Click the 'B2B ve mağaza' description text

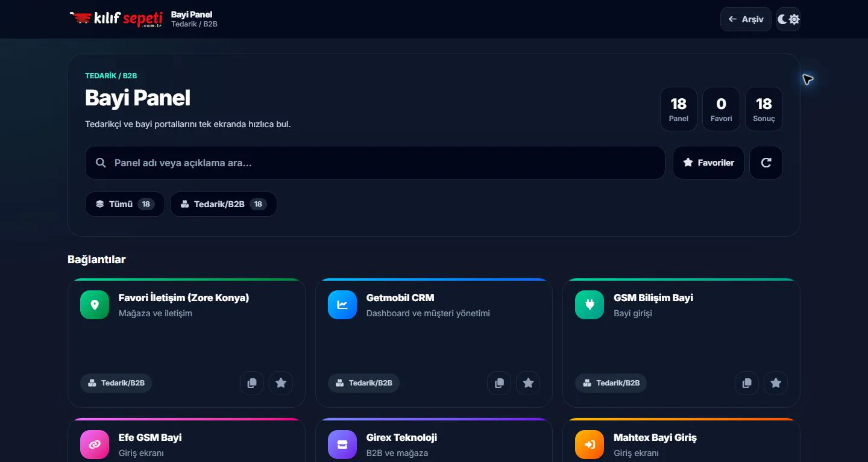tap(397, 453)
